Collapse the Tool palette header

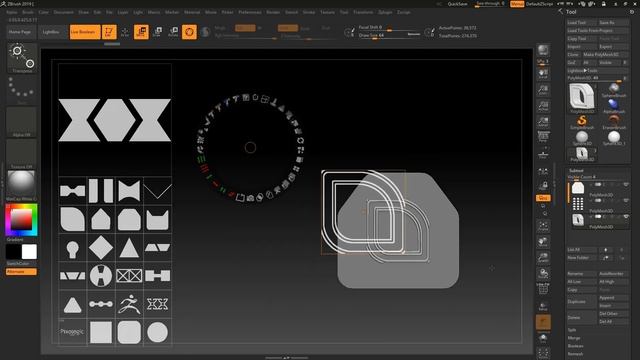[x=571, y=12]
